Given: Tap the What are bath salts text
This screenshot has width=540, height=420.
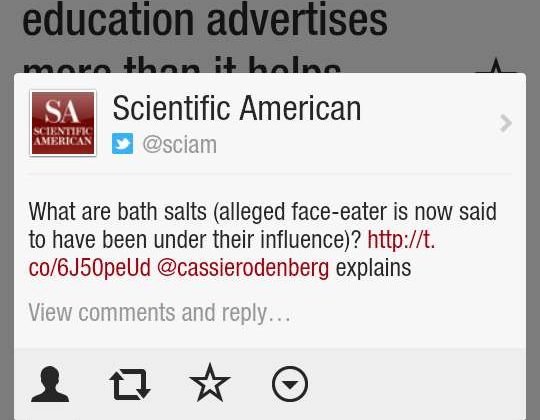Looking at the screenshot, I should point(117,211).
